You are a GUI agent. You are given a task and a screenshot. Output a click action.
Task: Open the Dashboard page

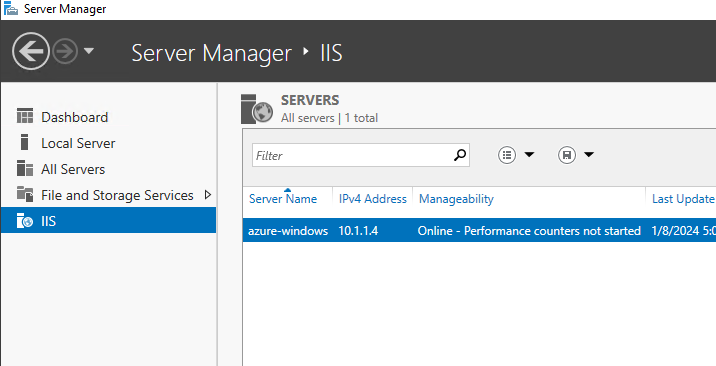[x=74, y=117]
